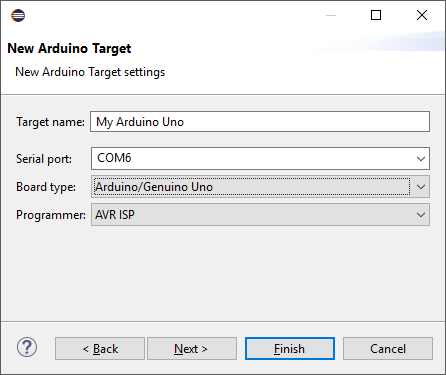Viewport: 446px width, 375px height.
Task: Select the 'Programmer:' label
Action: (51, 215)
